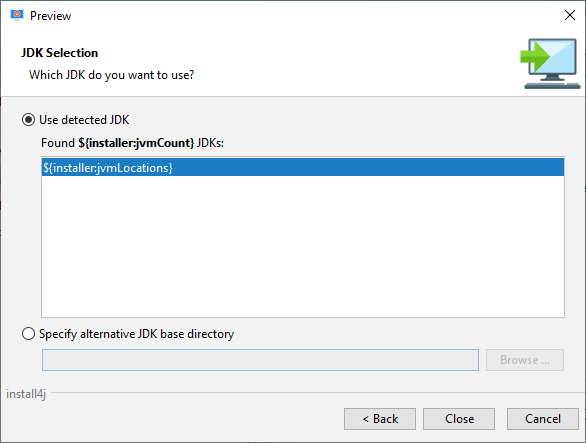Viewport: 586px width, 443px height.
Task: Focus the alternative JDK directory text field
Action: (x=260, y=360)
